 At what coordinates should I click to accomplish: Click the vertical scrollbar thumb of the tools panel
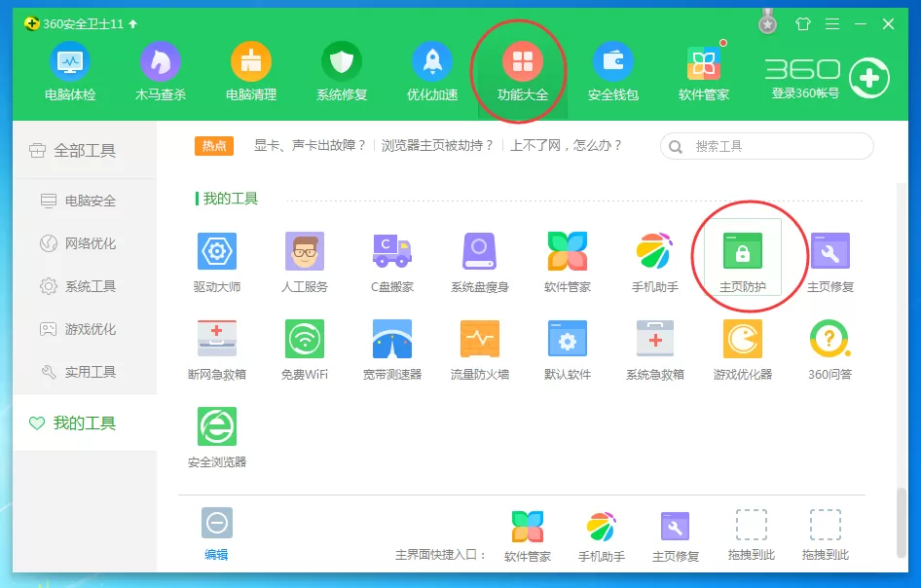click(x=902, y=522)
